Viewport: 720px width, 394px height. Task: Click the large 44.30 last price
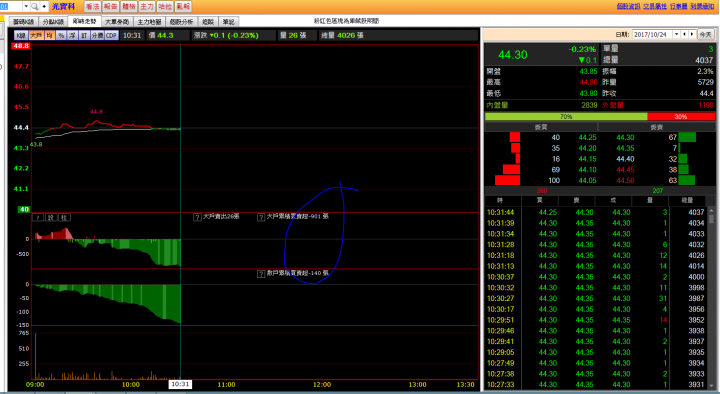pyautogui.click(x=512, y=55)
